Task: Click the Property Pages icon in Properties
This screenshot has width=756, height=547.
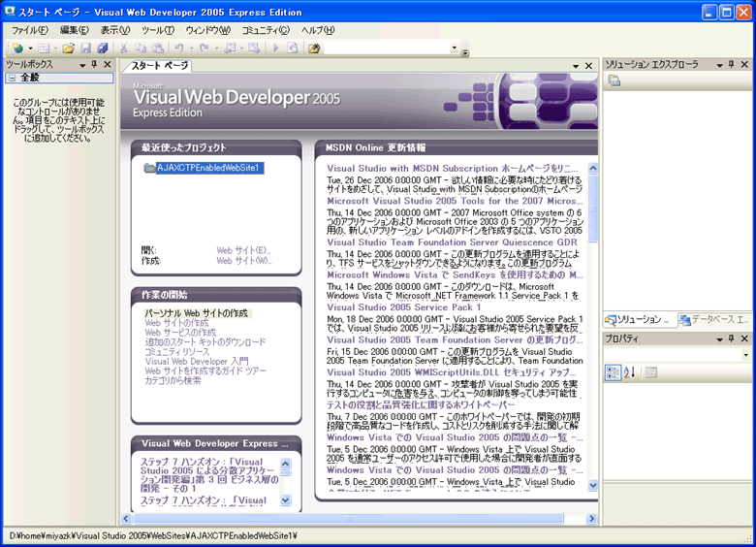Action: click(x=651, y=372)
